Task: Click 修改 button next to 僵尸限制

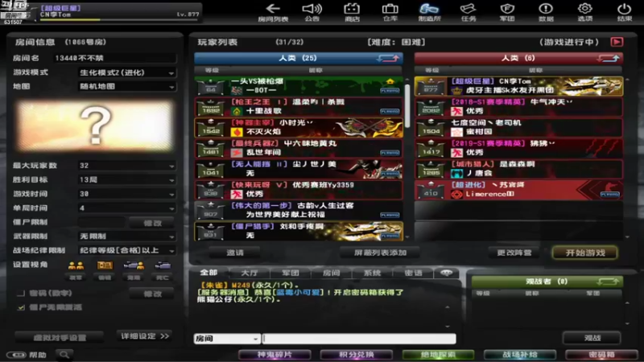Action: click(x=152, y=223)
